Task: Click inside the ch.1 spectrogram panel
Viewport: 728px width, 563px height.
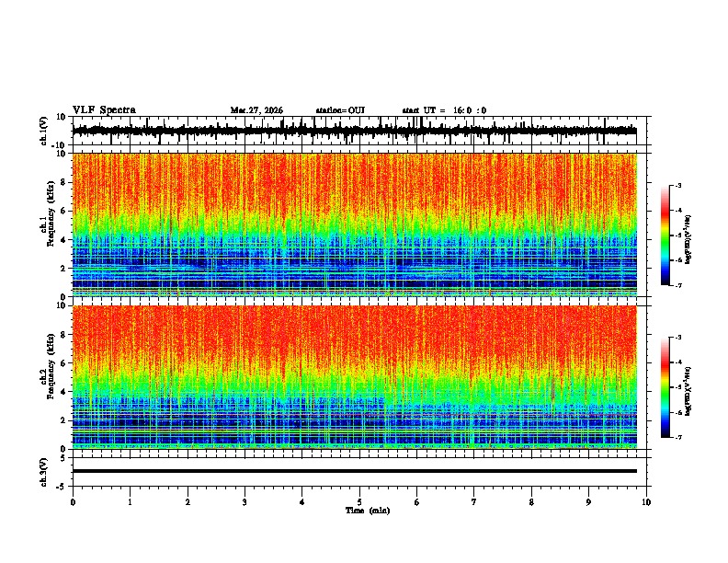Action: click(x=354, y=224)
